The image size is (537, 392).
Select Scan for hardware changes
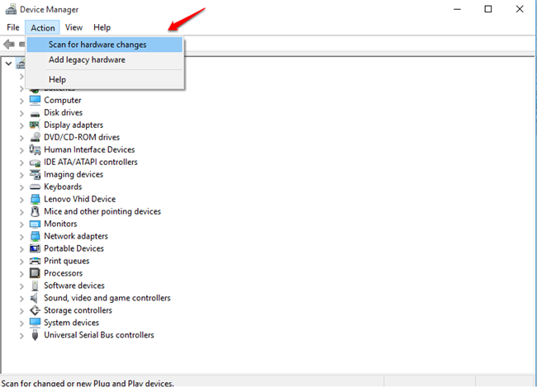coord(97,45)
